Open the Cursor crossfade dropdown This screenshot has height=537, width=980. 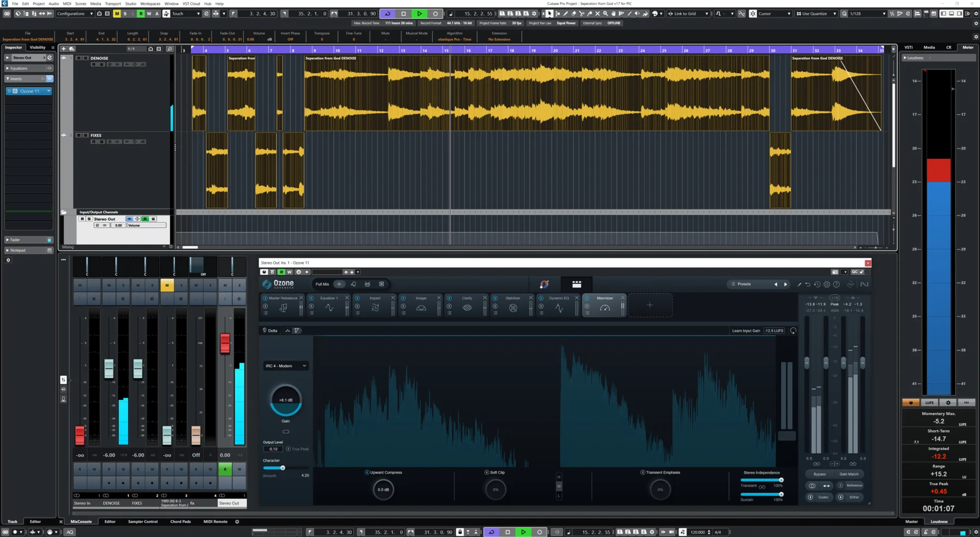point(774,14)
